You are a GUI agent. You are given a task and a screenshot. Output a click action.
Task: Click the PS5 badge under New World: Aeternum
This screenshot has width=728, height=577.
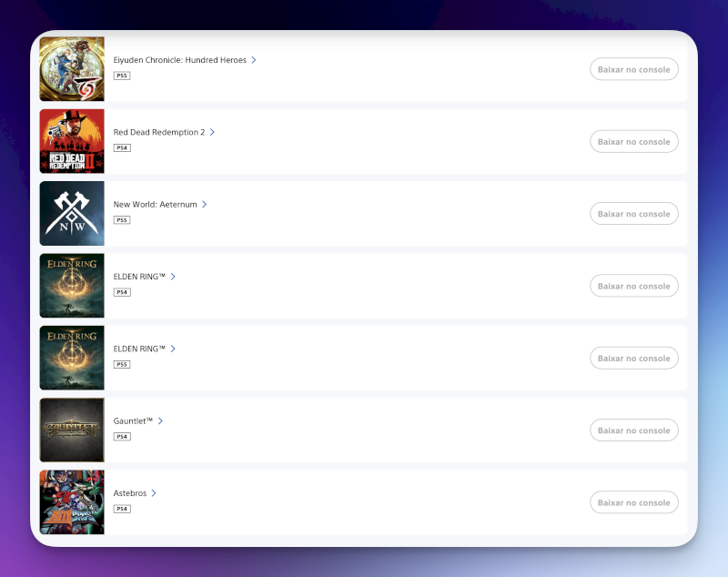(122, 220)
